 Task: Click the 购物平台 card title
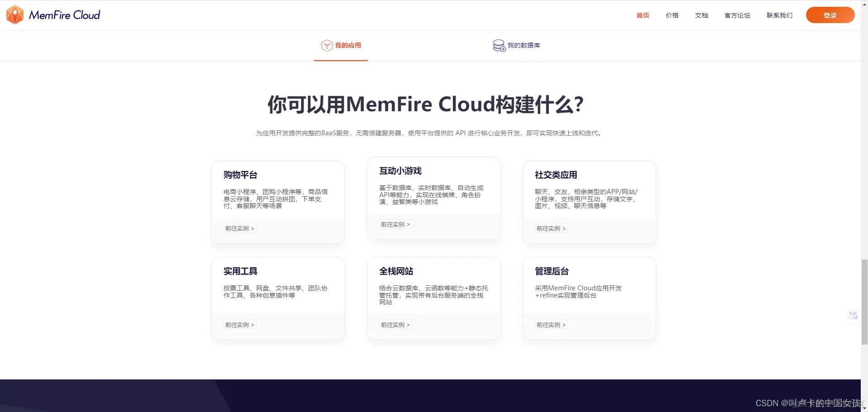click(240, 175)
